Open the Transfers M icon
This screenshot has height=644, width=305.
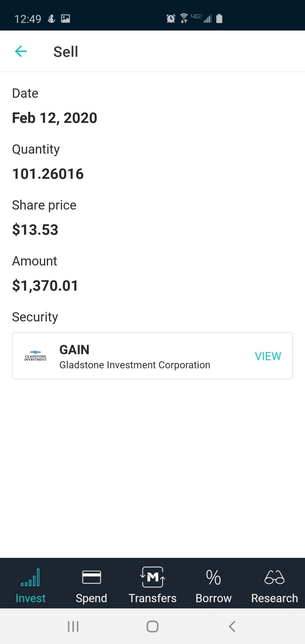tap(152, 577)
